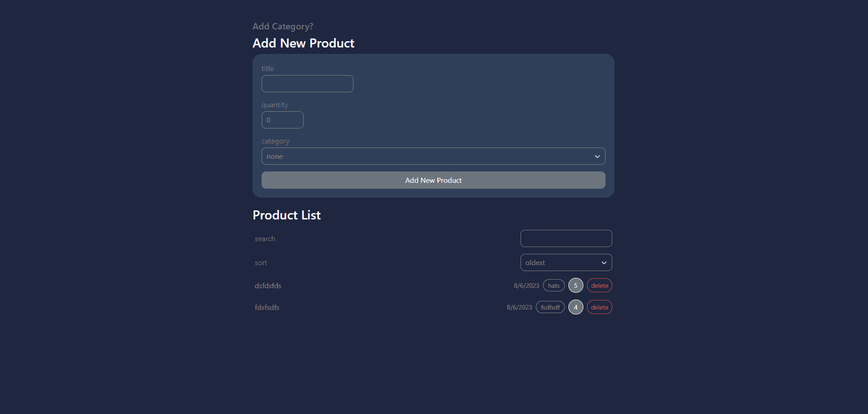Click the 'Add Category?' link
This screenshot has height=414, width=868.
282,26
